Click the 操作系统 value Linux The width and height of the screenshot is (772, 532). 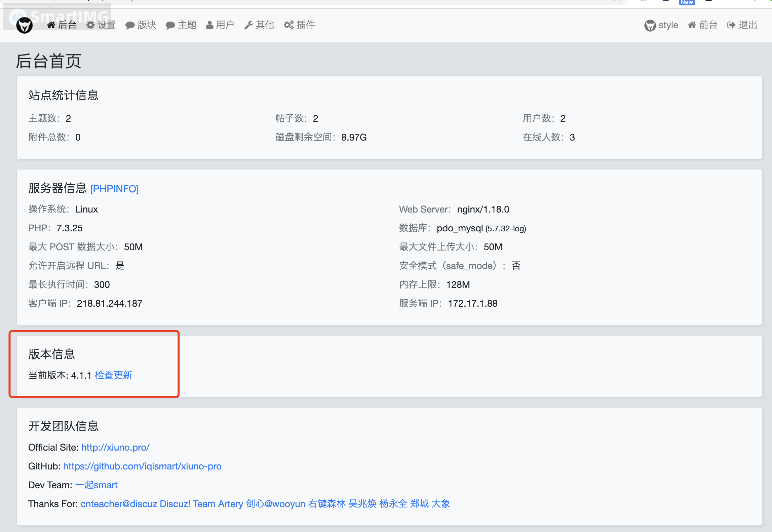pyautogui.click(x=86, y=209)
